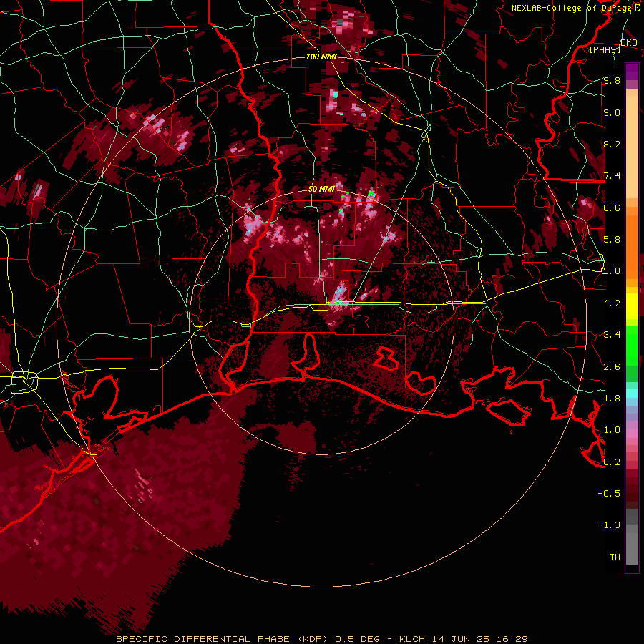The image size is (644, 644).
Task: Click the OKD label above the color scale
Action: (629, 43)
